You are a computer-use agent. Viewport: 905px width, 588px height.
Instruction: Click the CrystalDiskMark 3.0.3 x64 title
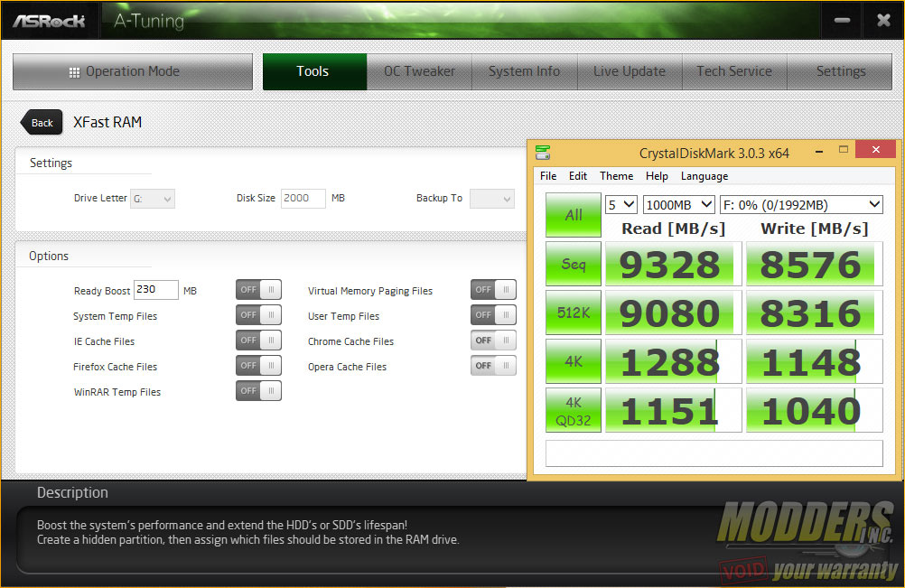pyautogui.click(x=714, y=154)
